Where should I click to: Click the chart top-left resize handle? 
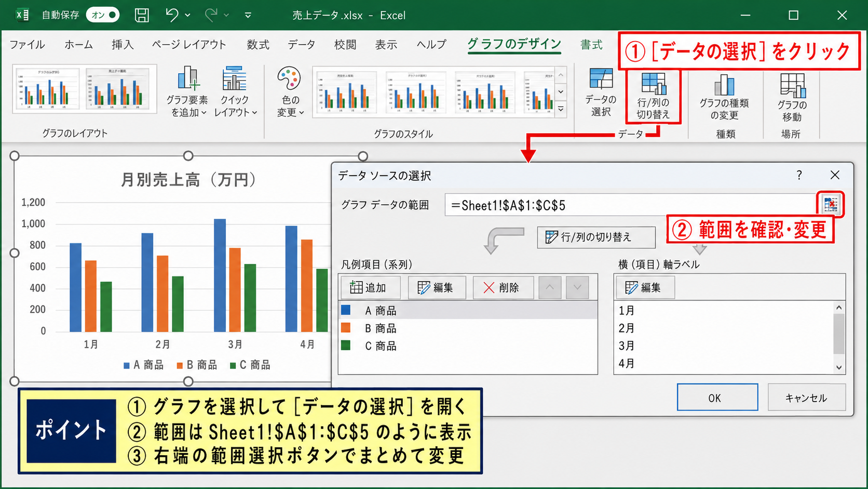15,156
